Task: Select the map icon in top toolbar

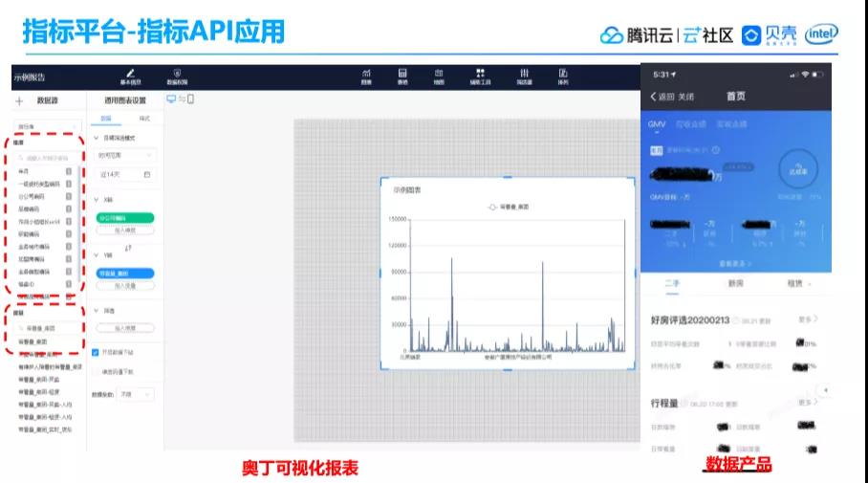Action: click(439, 73)
